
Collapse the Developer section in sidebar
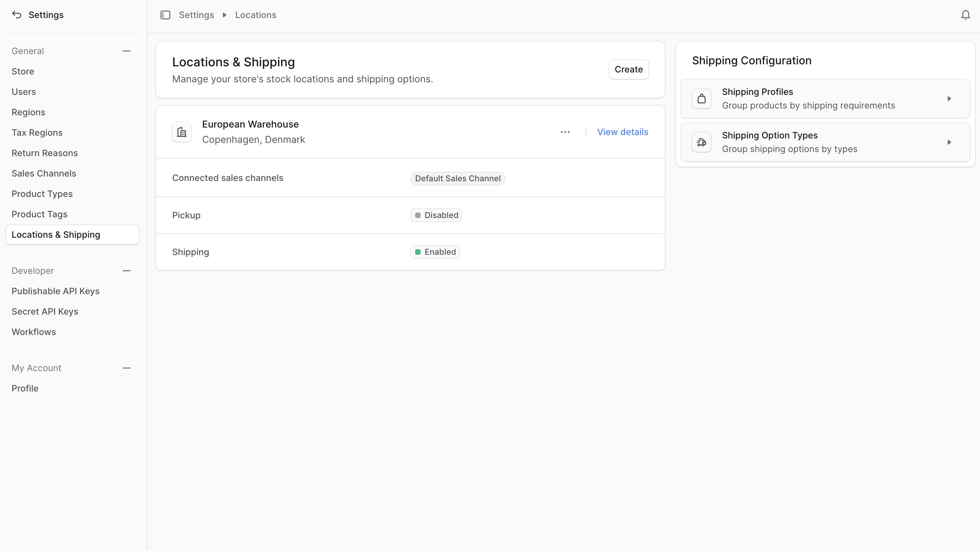click(126, 271)
